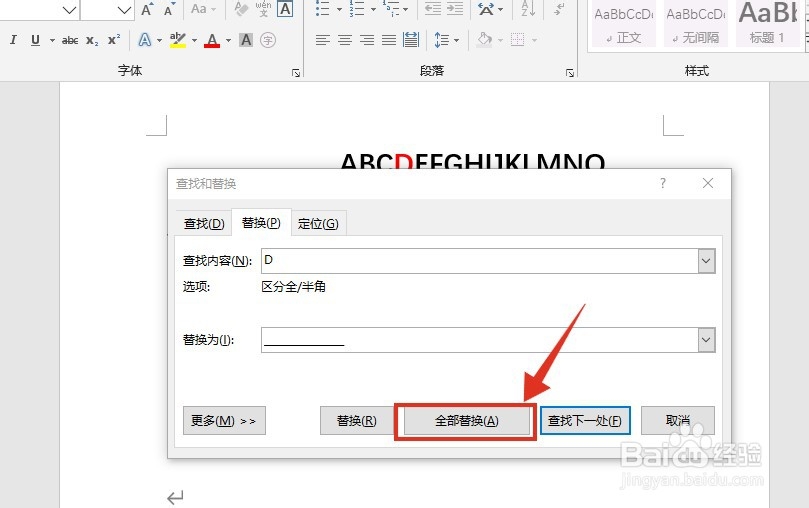Click 更多(M) >> button
The image size is (809, 508).
point(224,421)
